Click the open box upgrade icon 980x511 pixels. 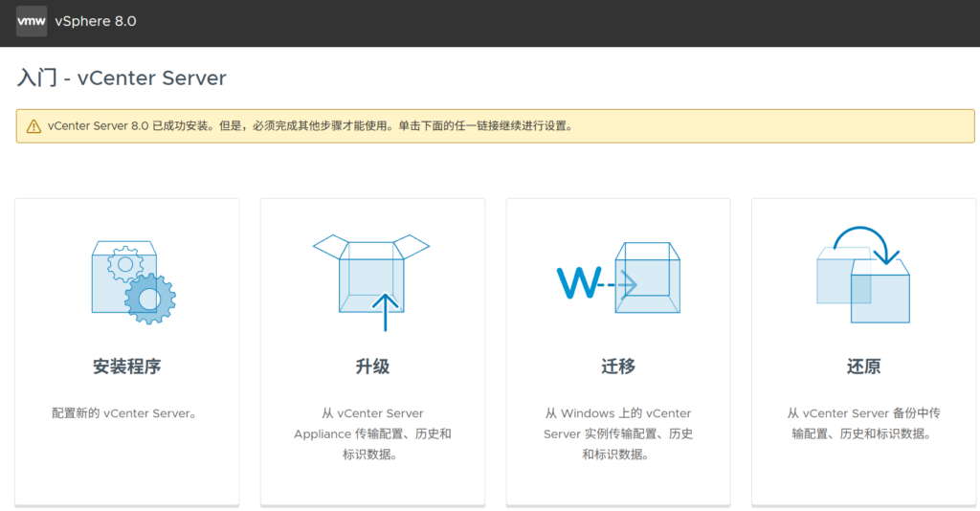click(x=371, y=282)
